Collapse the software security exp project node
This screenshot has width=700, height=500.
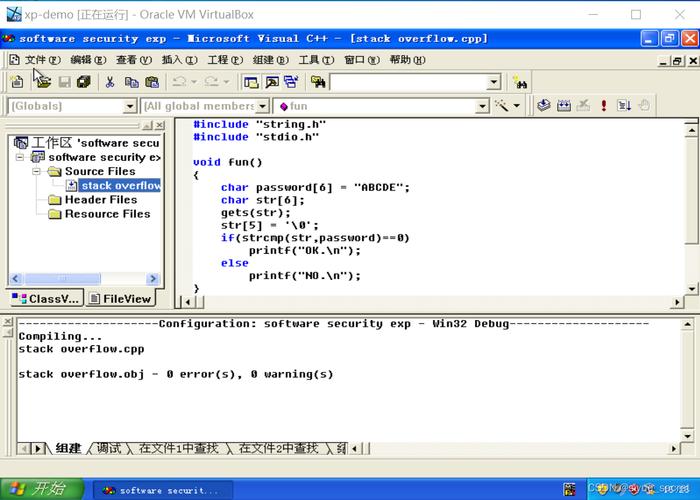pyautogui.click(x=21, y=157)
